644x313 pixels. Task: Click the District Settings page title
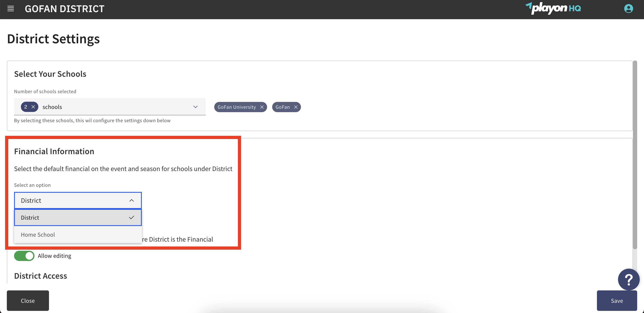pos(53,39)
